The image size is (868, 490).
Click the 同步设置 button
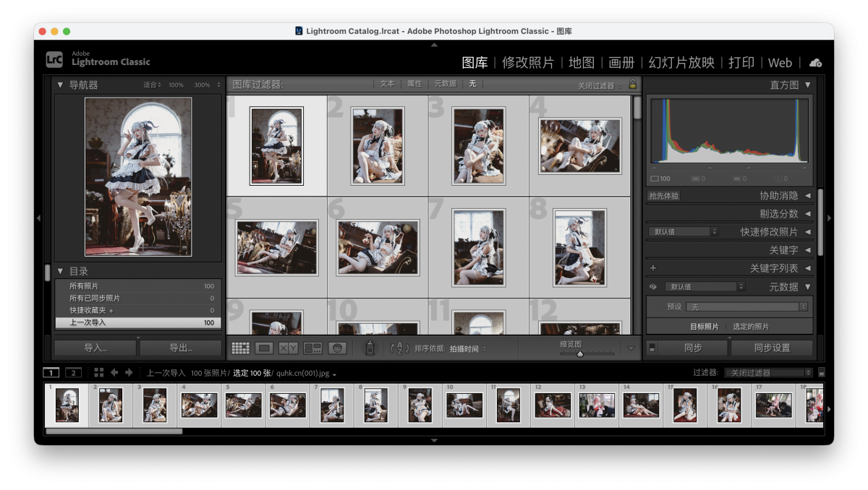(x=771, y=348)
